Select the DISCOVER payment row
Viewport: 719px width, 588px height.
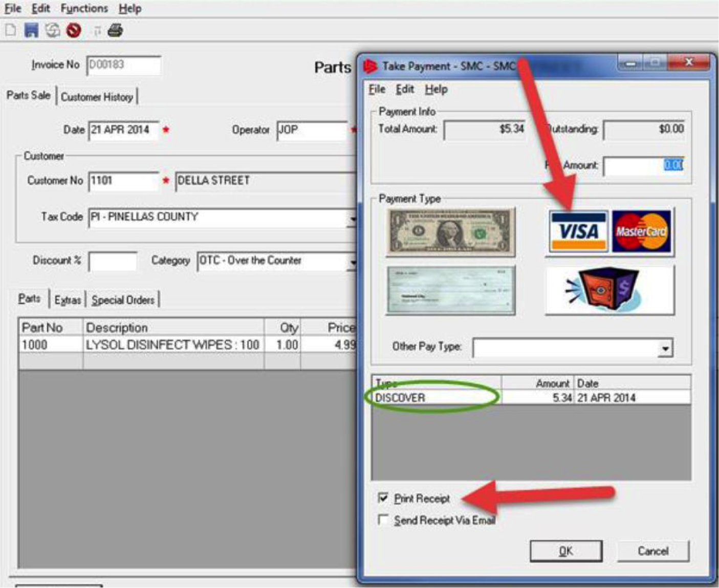coord(531,398)
